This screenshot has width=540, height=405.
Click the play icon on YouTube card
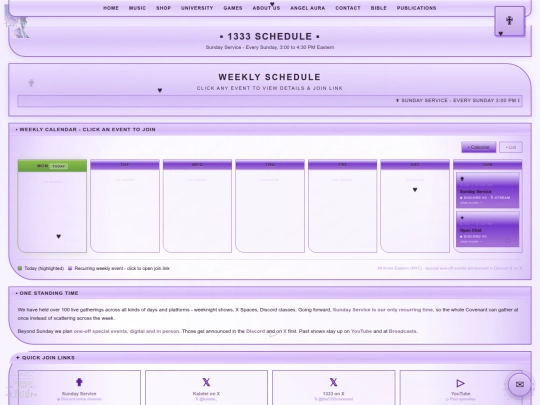(460, 383)
